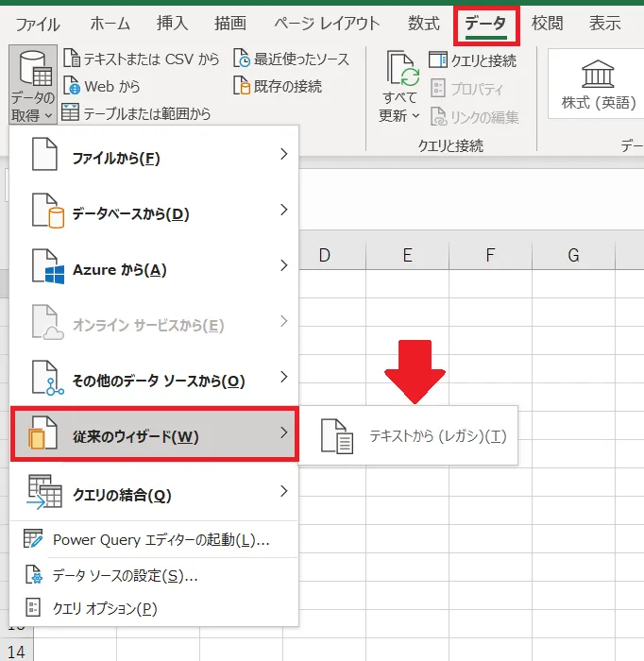
Task: Select column G header
Action: tap(573, 256)
